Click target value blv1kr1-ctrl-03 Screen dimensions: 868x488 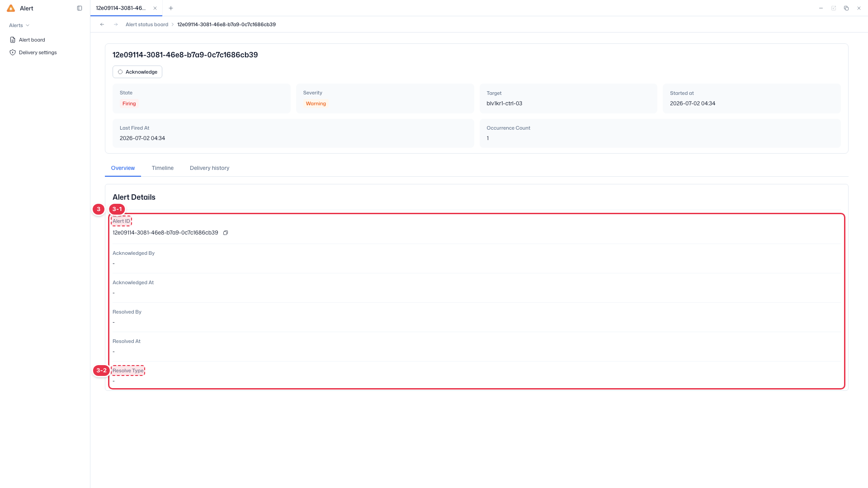pyautogui.click(x=505, y=103)
